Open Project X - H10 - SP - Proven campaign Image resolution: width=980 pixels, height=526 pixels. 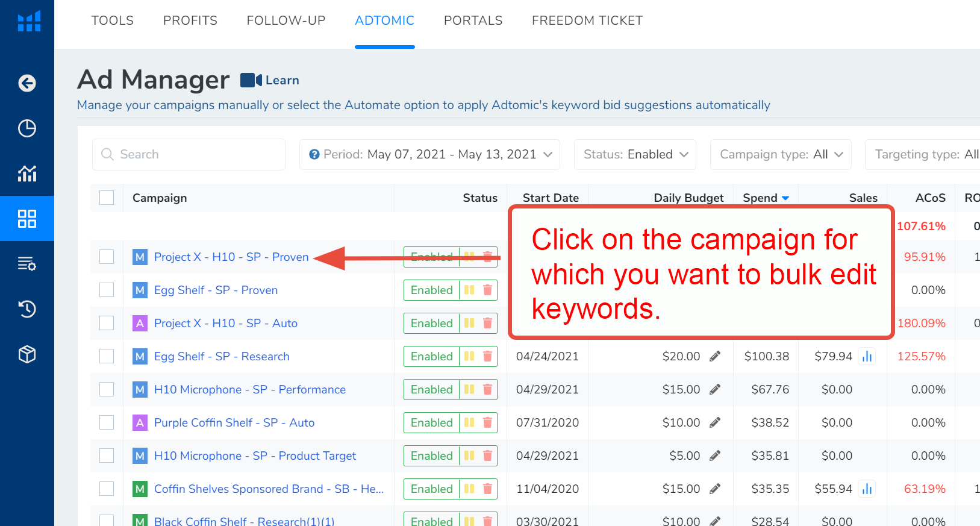[231, 257]
